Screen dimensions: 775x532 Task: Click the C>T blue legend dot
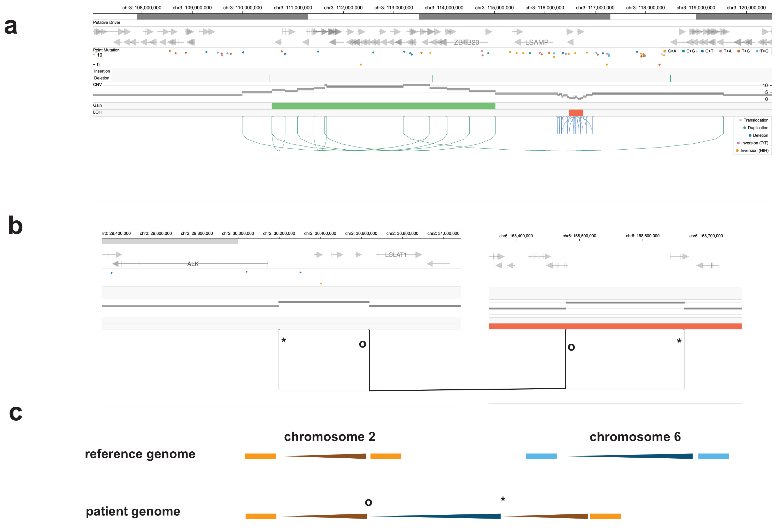pyautogui.click(x=702, y=51)
